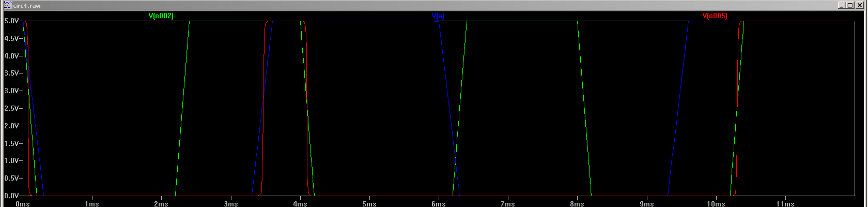Screen dimensions: 868x207
Task: Click the 4ms label on time axis
Action: click(300, 204)
